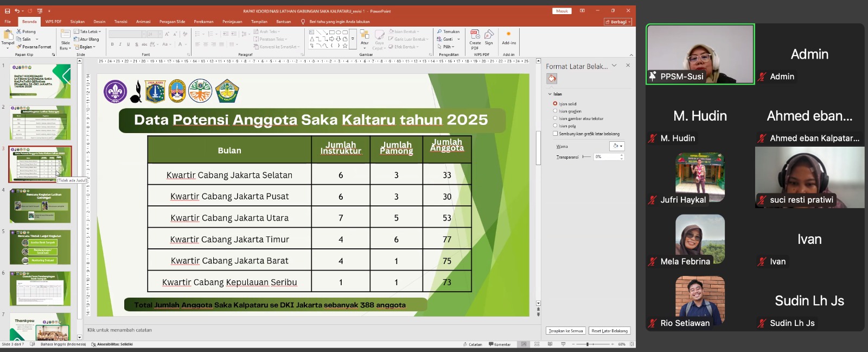The image size is (868, 352).
Task: Open the Berbagi share dropdown
Action: point(618,22)
